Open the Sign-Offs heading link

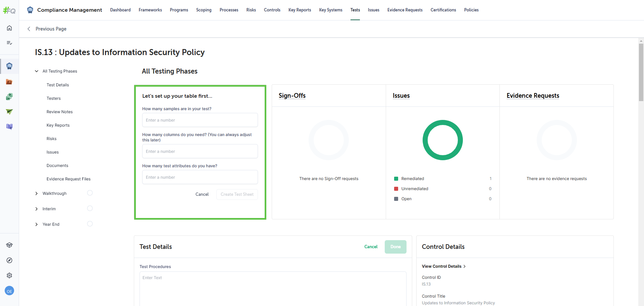(292, 96)
